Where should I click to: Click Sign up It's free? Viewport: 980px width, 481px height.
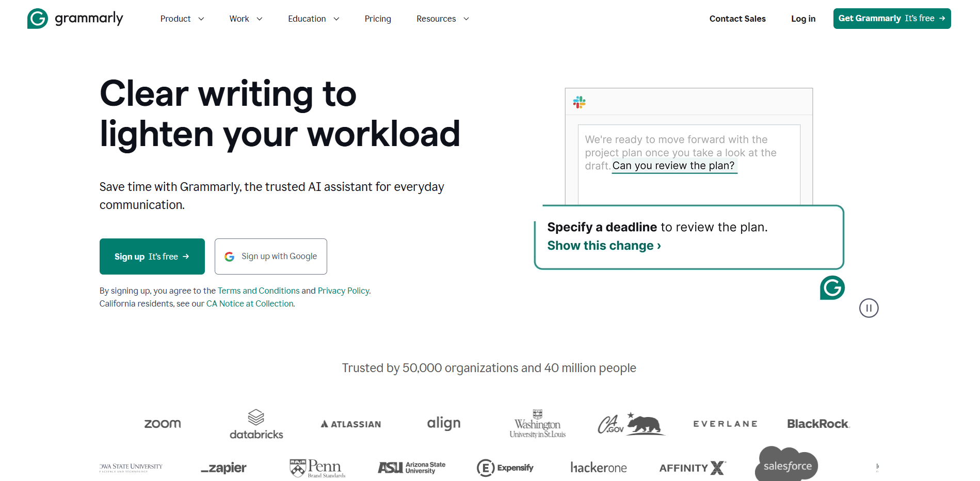point(152,256)
